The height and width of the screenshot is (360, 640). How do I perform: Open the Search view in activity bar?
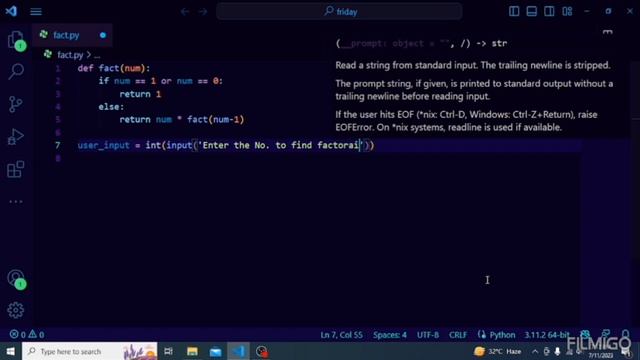click(16, 72)
